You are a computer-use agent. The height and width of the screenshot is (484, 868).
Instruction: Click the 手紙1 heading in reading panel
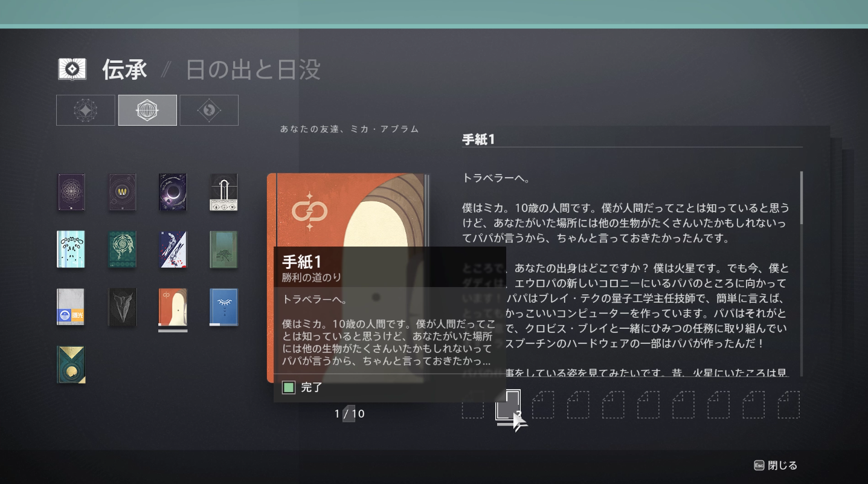point(478,139)
